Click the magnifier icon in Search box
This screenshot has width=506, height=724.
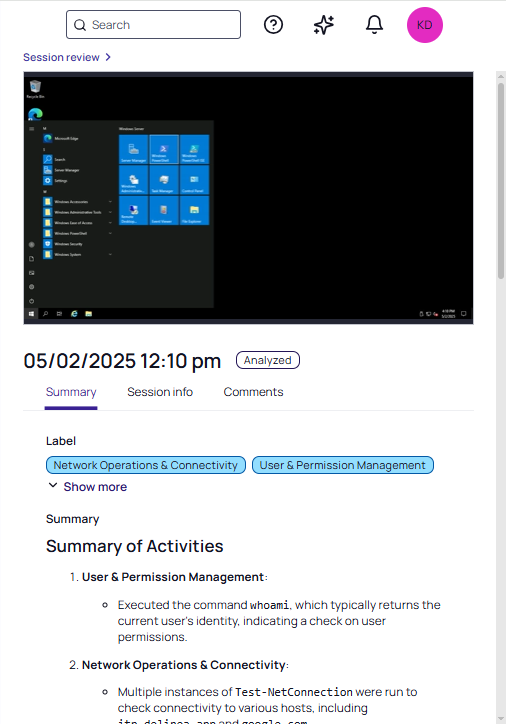point(80,25)
